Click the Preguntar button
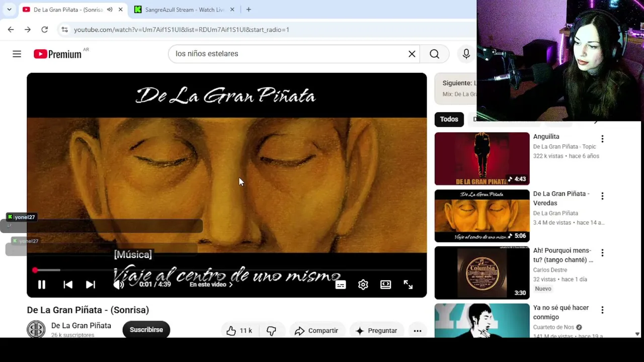 point(376,330)
